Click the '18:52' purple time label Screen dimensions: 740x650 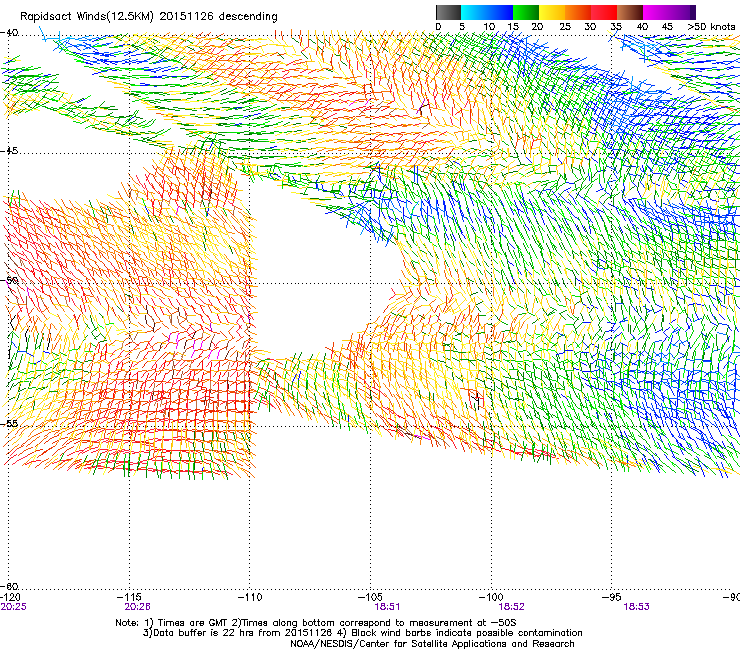[x=512, y=607]
